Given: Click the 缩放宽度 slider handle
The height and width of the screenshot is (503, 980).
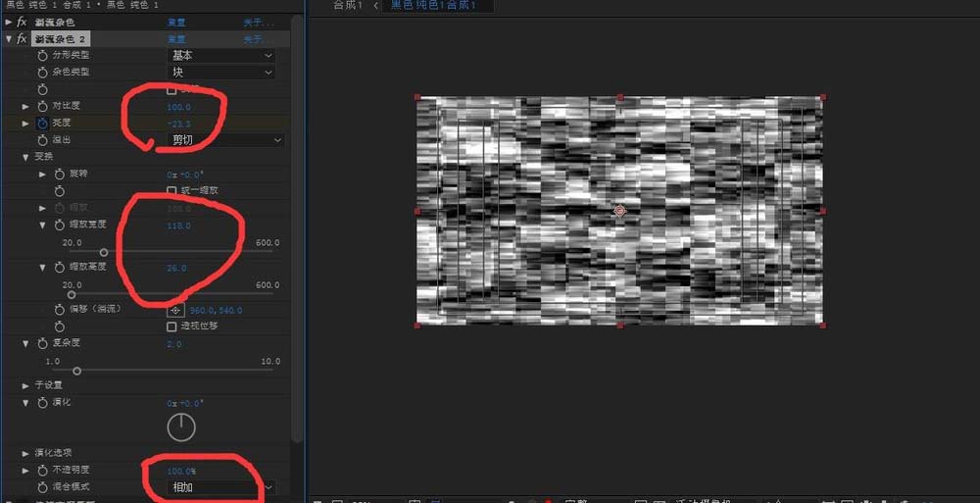Looking at the screenshot, I should pos(104,252).
